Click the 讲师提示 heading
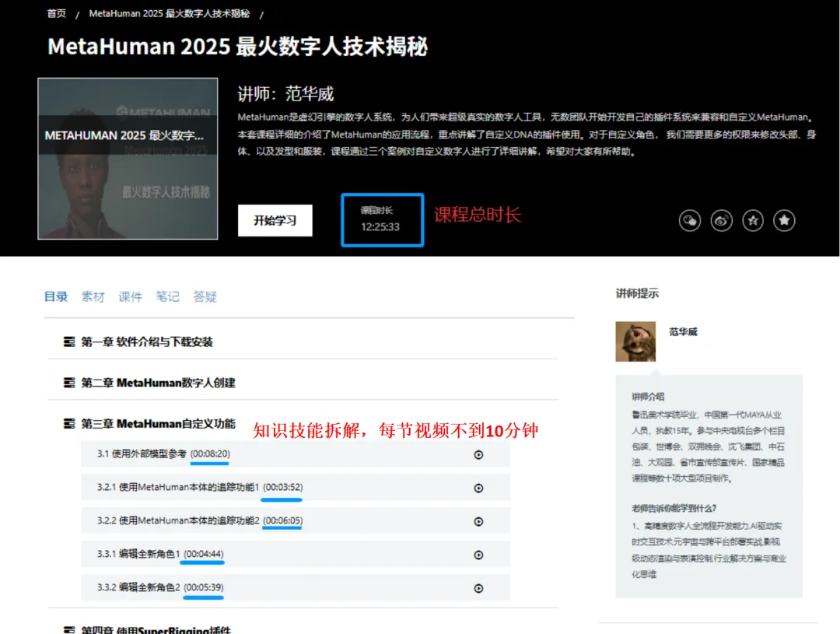 [x=637, y=293]
